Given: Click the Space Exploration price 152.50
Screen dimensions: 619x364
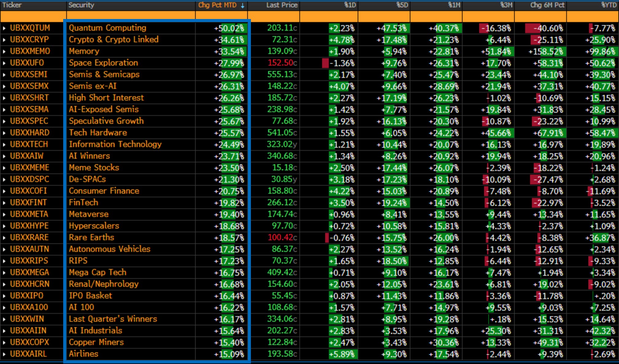Looking at the screenshot, I should click(281, 63).
